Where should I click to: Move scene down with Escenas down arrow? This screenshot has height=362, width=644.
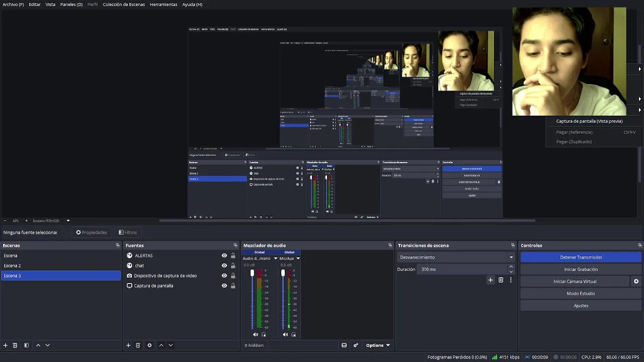pyautogui.click(x=48, y=345)
